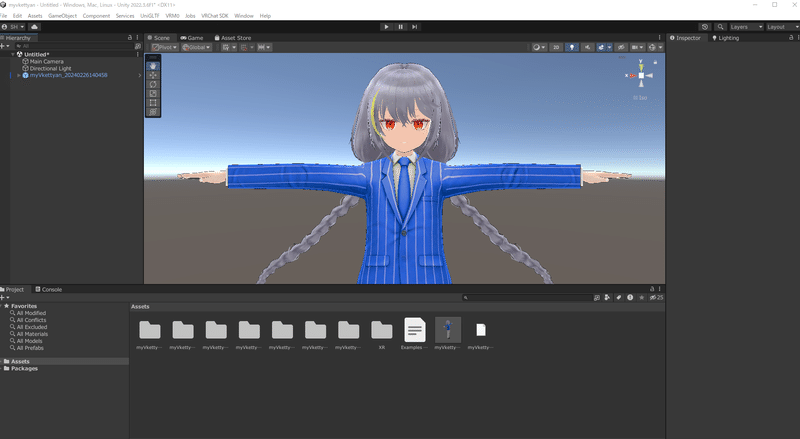The image size is (800, 439).
Task: Open the draw mode shading dropdown
Action: click(x=539, y=47)
